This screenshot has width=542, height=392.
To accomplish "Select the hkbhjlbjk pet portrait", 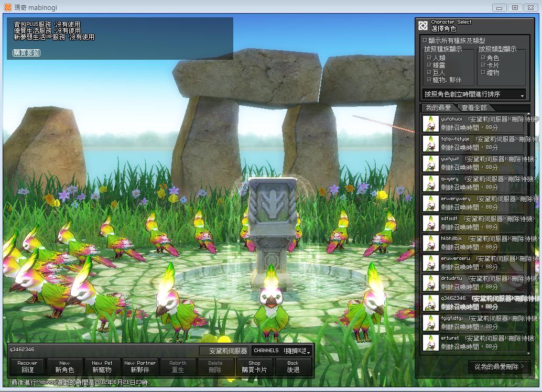I will point(430,243).
